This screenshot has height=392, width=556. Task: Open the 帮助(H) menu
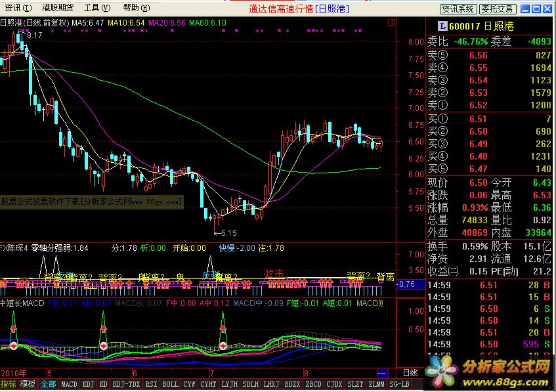(136, 7)
